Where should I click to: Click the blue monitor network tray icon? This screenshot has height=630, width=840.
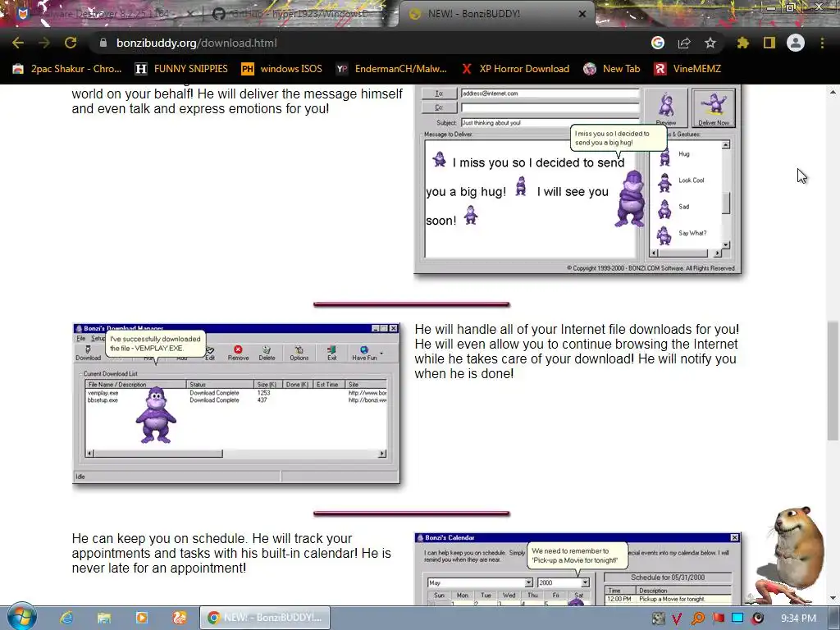737,619
